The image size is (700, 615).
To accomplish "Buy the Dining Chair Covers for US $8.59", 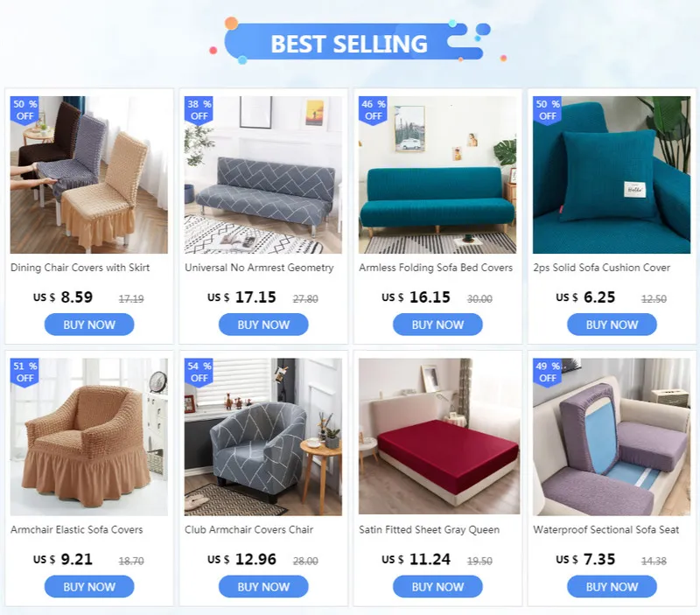I will click(x=89, y=325).
